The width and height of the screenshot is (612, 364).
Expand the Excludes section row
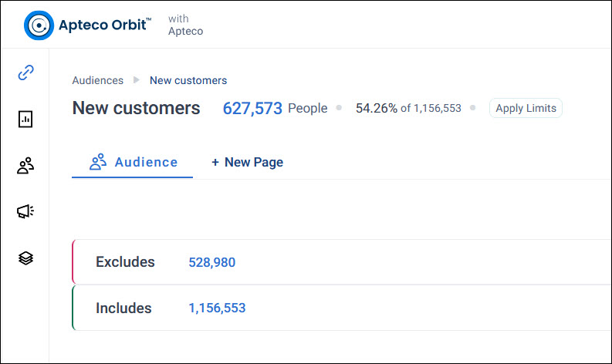coord(342,261)
